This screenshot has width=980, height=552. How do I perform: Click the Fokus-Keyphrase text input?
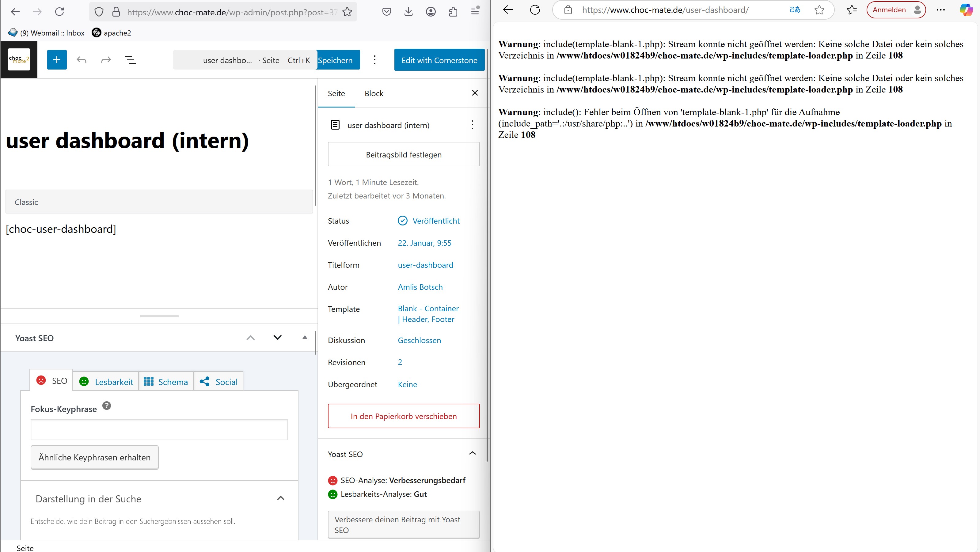tap(159, 429)
